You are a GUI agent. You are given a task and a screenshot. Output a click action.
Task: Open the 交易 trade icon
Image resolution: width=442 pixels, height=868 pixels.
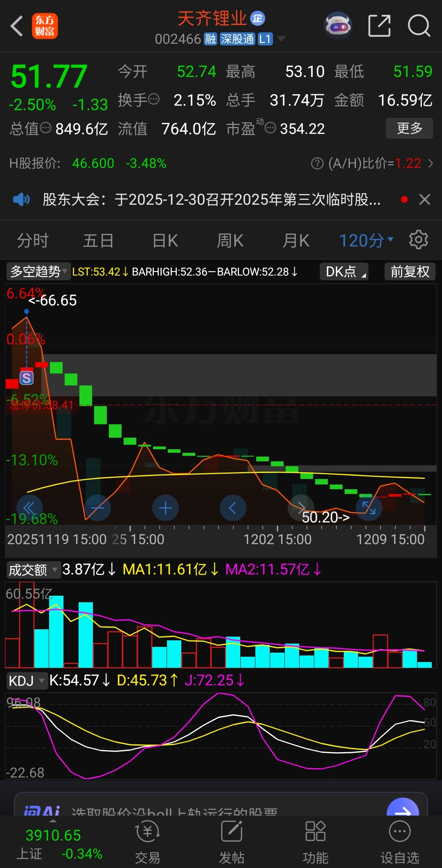coord(147,843)
